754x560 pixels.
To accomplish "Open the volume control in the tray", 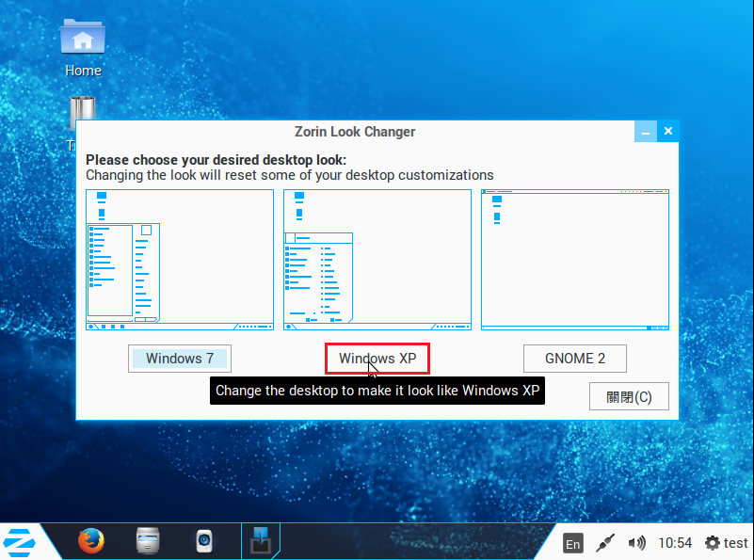I will 637,543.
